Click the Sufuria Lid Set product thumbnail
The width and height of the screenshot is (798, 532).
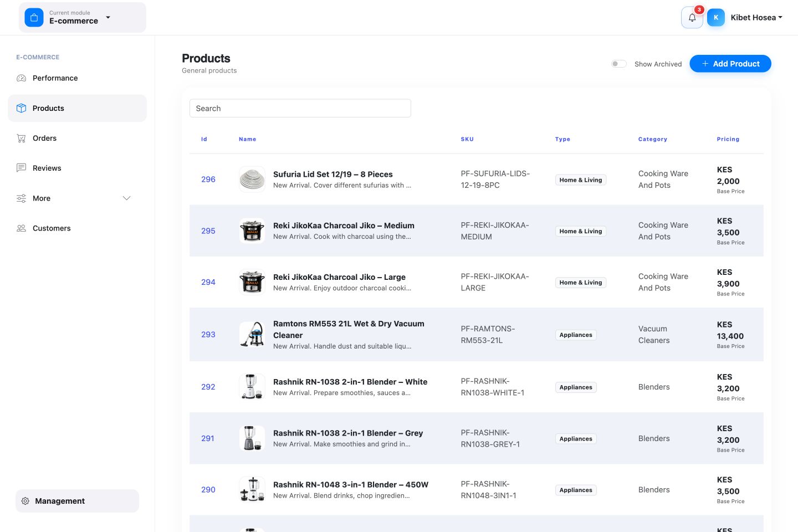(252, 180)
